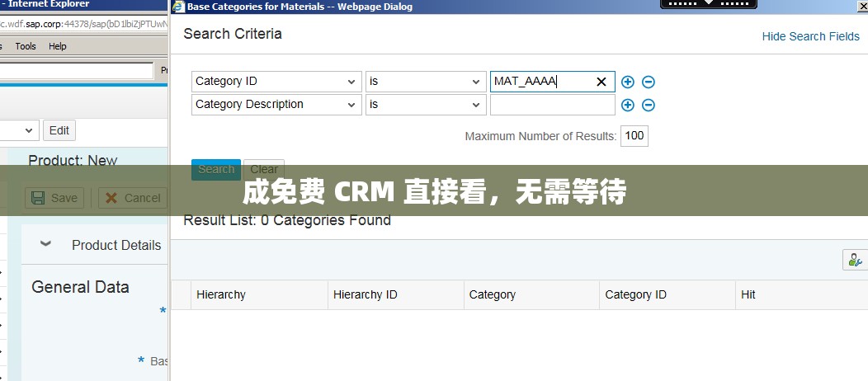Click the Category column header
Viewport: 868px width, 381px height.
[531, 294]
